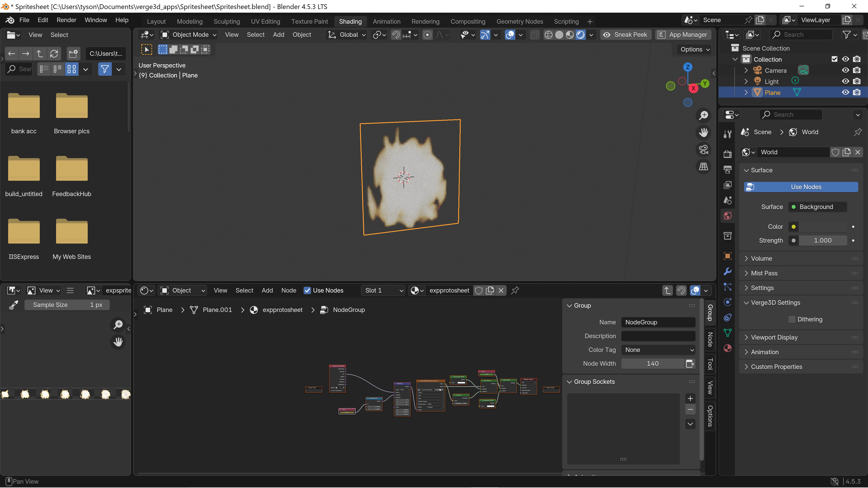Open the Material properties tab icon
The width and height of the screenshot is (868, 488).
point(727,348)
